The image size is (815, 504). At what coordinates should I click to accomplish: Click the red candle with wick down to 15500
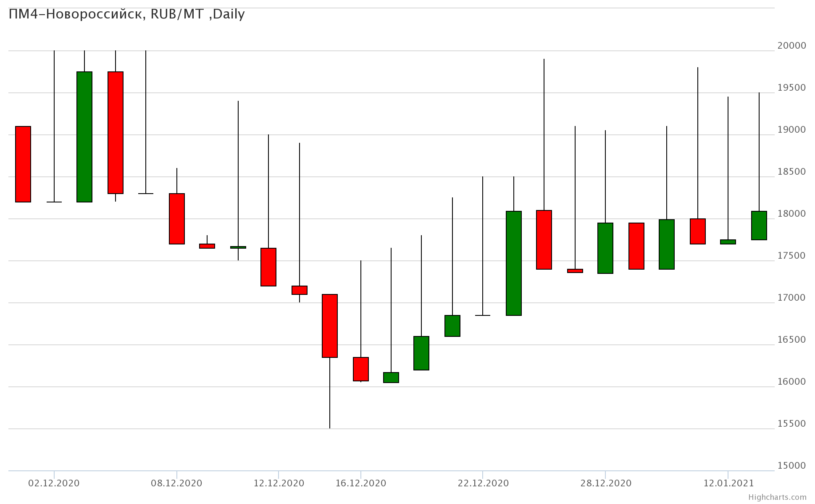point(330,325)
